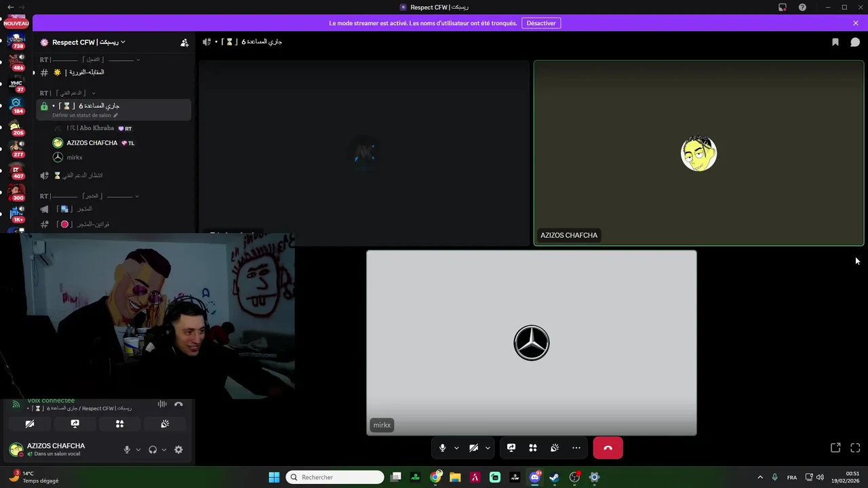Open camera options arrow in call bar
The width and height of the screenshot is (868, 488).
[x=488, y=448]
